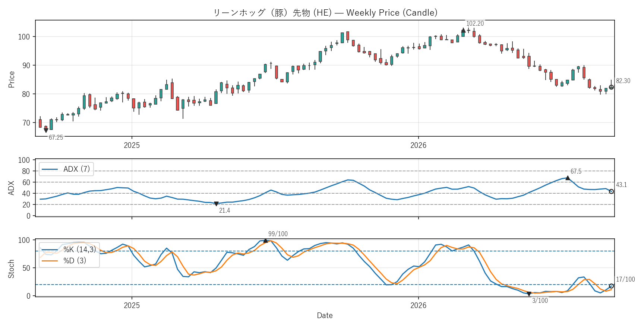This screenshot has width=644, height=327.
Task: Click the circle marker ending the ADX line
Action: tap(611, 191)
